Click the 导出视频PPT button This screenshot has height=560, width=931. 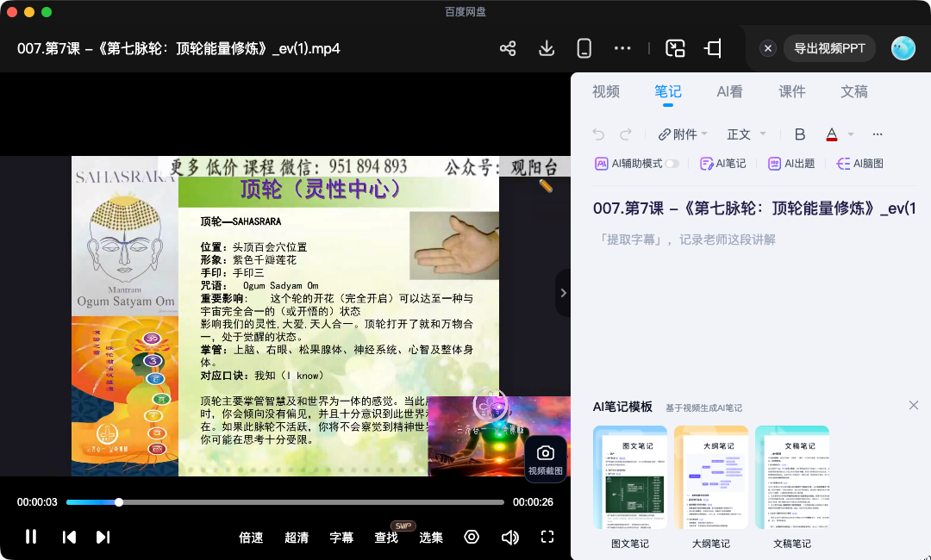[x=829, y=48]
